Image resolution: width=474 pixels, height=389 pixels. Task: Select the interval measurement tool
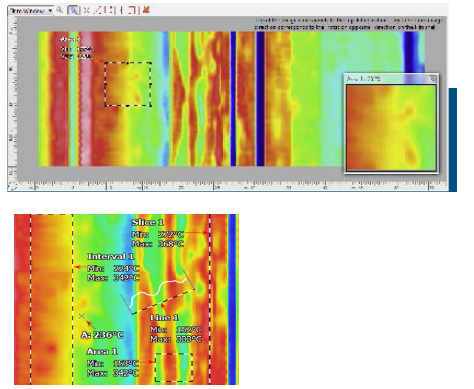click(121, 10)
